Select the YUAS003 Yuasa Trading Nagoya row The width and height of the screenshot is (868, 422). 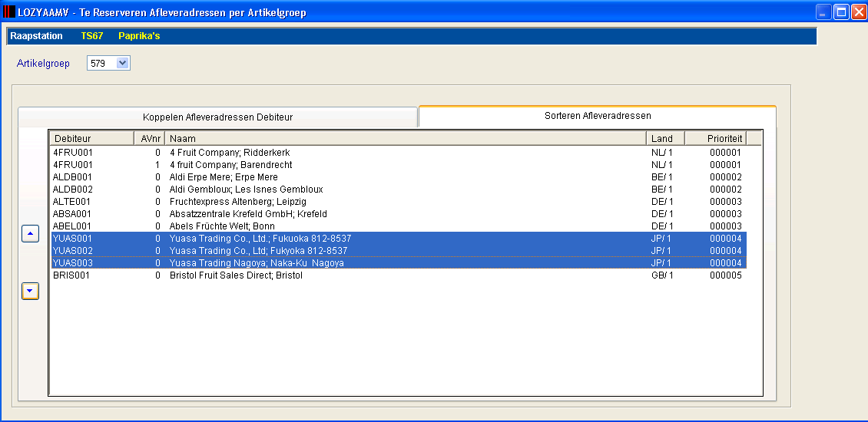[x=399, y=263]
